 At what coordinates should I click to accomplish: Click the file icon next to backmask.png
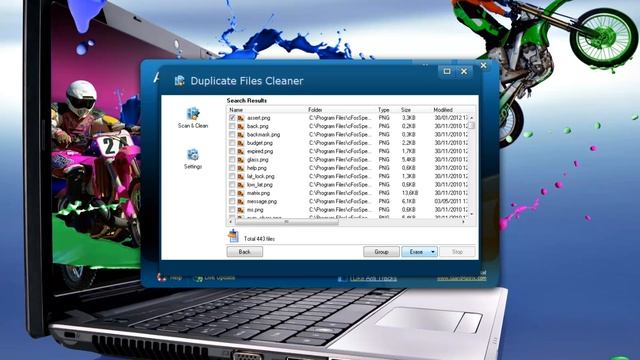coord(240,135)
